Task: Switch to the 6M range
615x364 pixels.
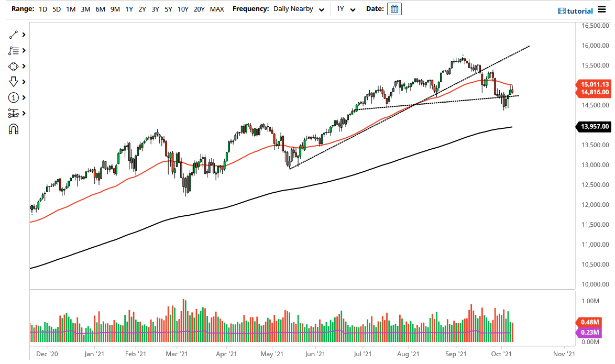Action: coord(100,9)
